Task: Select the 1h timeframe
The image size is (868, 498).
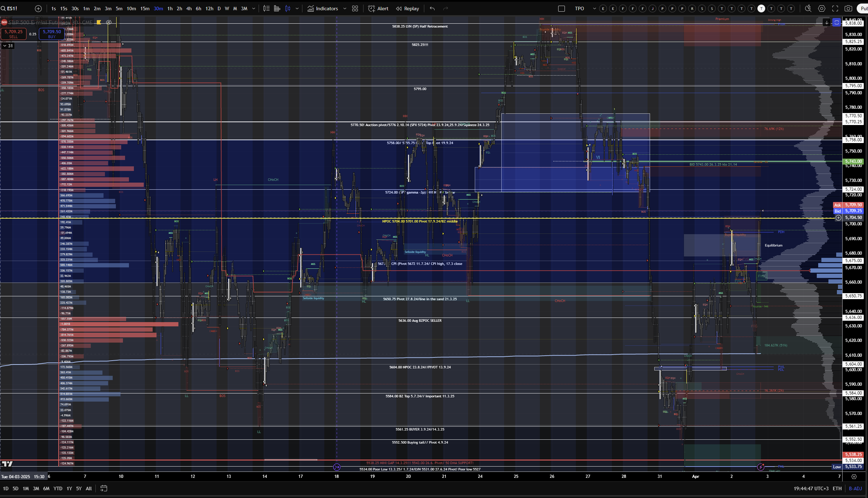Action: click(x=170, y=8)
